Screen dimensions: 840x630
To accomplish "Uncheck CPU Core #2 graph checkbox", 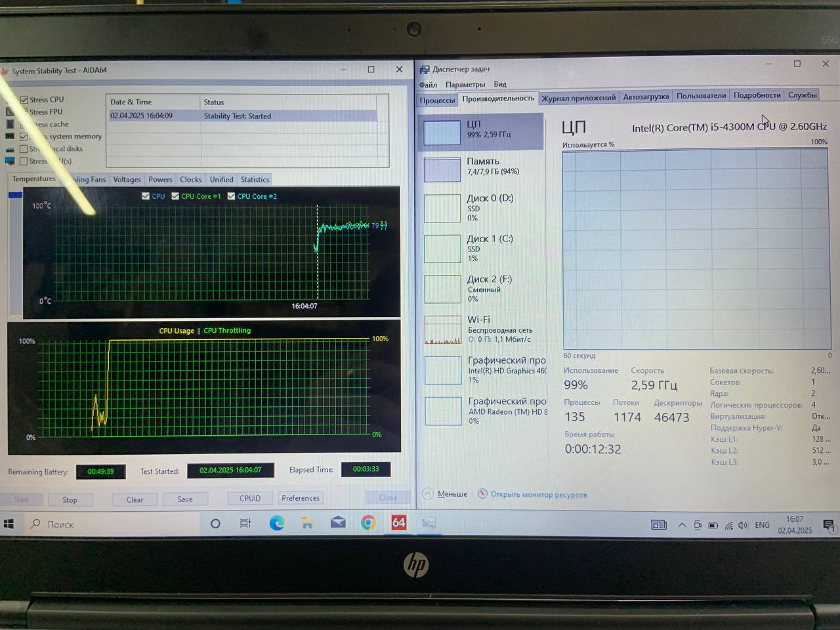I will pos(231,196).
